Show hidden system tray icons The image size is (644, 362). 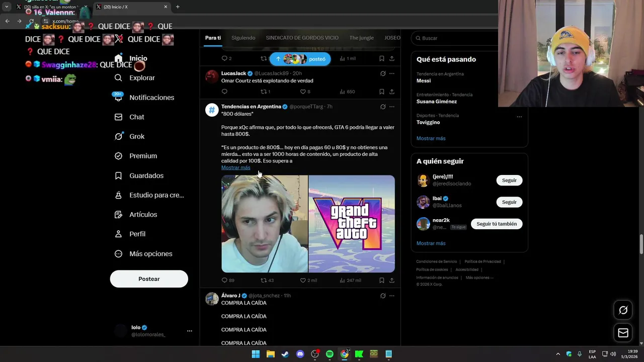coord(558,354)
